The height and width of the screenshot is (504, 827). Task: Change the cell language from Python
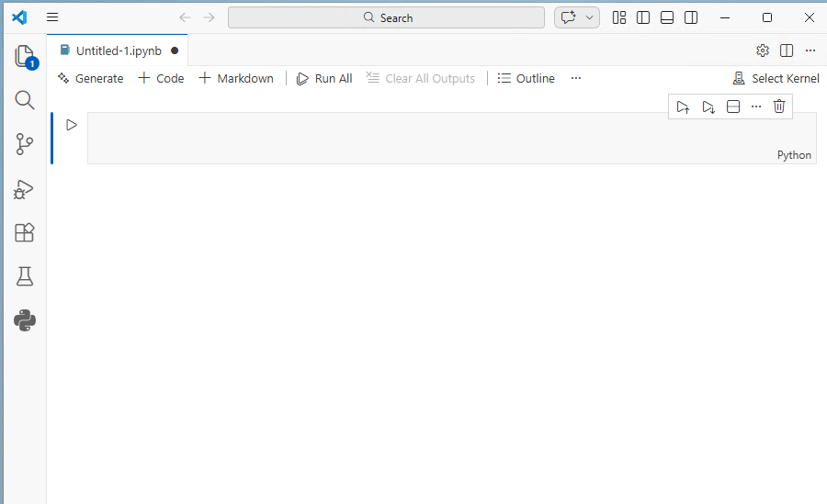point(794,155)
